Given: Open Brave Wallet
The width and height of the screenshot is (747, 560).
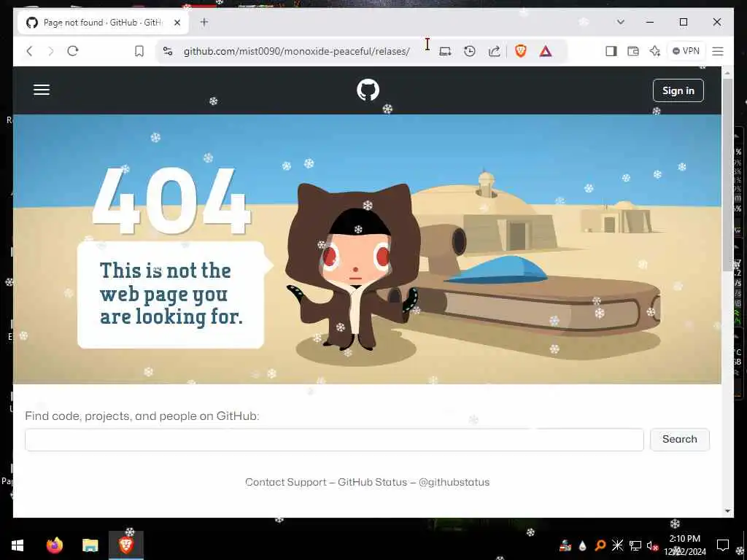Looking at the screenshot, I should pyautogui.click(x=633, y=51).
